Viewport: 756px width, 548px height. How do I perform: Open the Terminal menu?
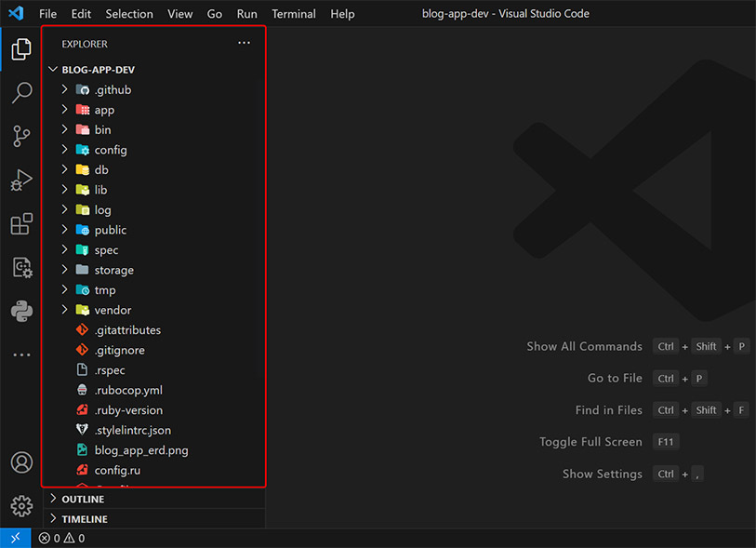293,14
